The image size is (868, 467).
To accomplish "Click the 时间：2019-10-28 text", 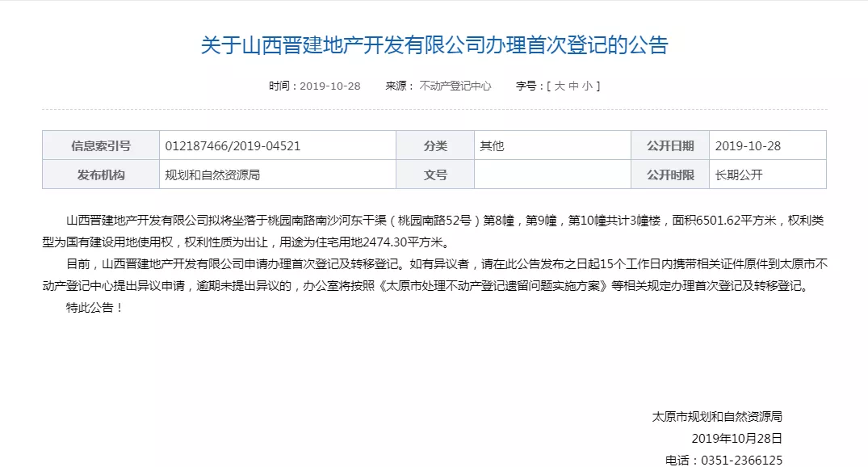I will pos(314,86).
